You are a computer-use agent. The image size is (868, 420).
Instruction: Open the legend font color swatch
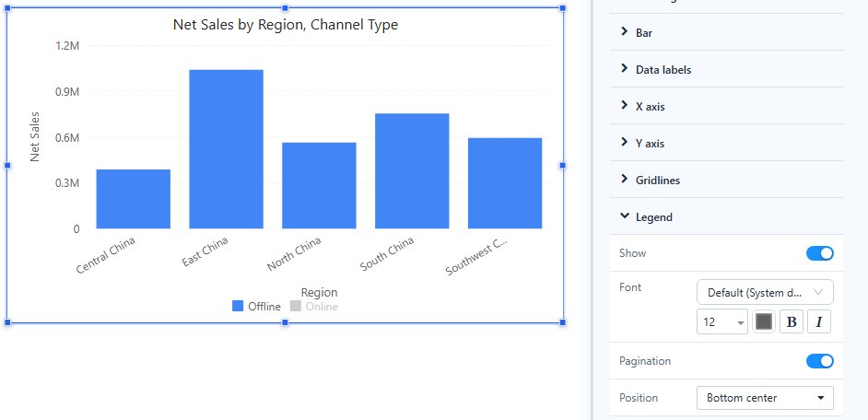click(764, 321)
